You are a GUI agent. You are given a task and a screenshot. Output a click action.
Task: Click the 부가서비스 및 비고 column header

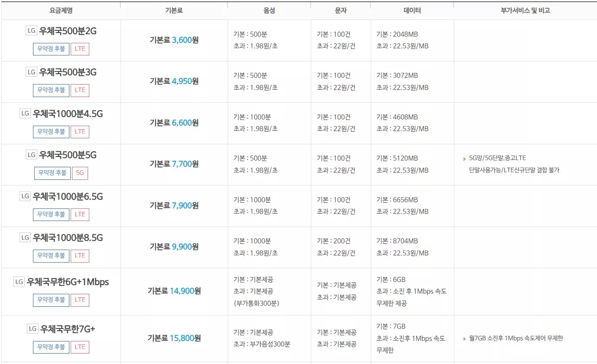point(525,10)
